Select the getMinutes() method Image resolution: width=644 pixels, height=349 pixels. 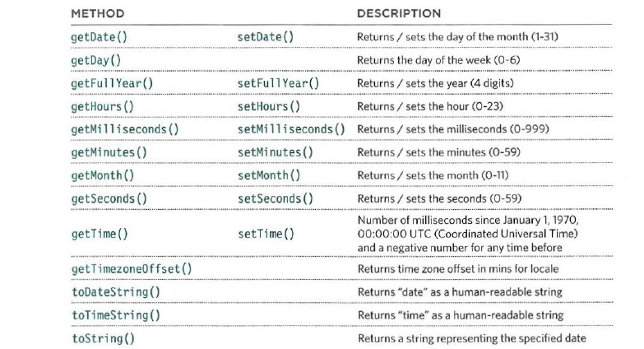(x=109, y=152)
